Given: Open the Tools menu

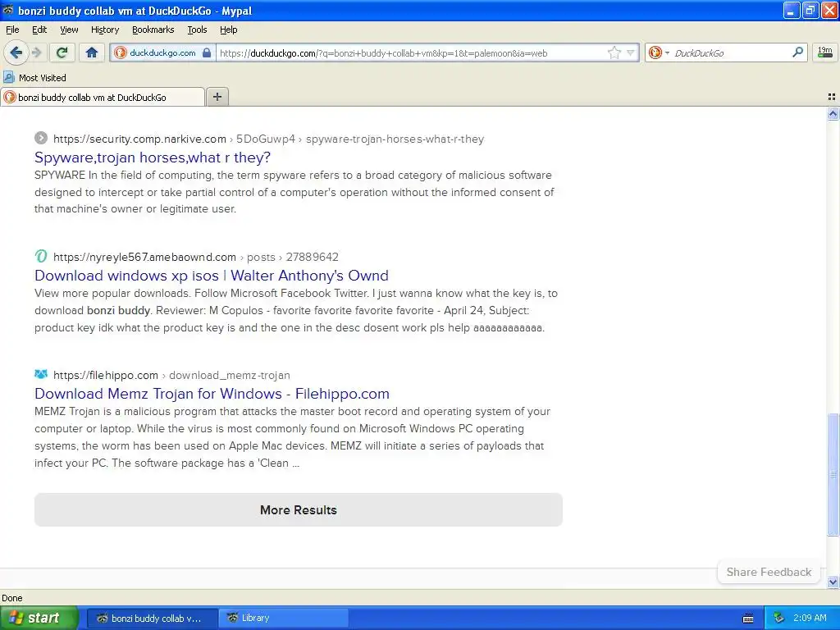Looking at the screenshot, I should pos(197,30).
